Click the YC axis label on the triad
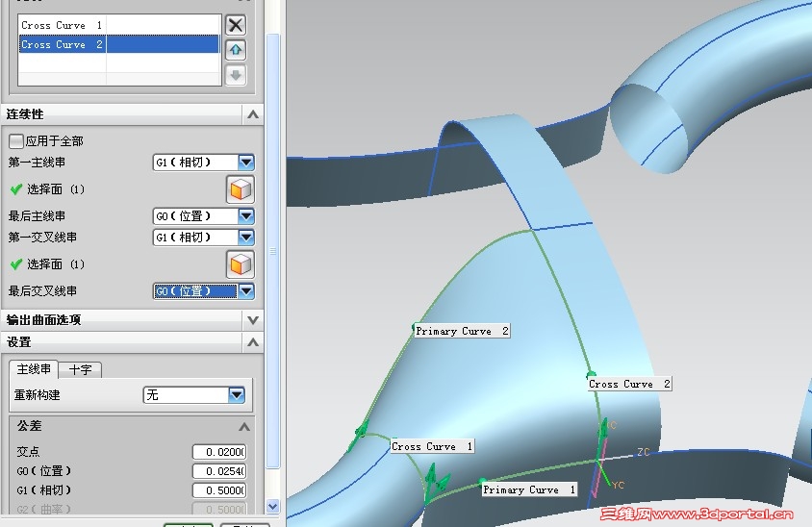The image size is (812, 527). [618, 485]
